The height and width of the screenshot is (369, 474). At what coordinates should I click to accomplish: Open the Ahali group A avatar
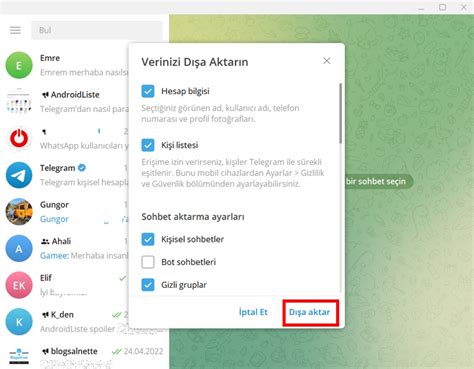tap(19, 248)
